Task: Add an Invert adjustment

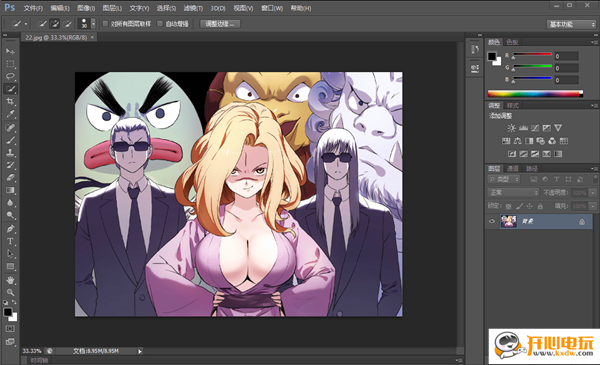Action: [512, 154]
